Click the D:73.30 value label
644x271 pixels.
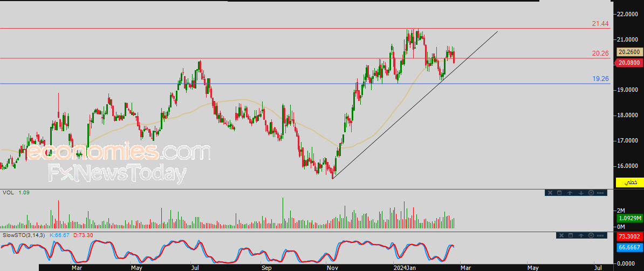coord(84,235)
